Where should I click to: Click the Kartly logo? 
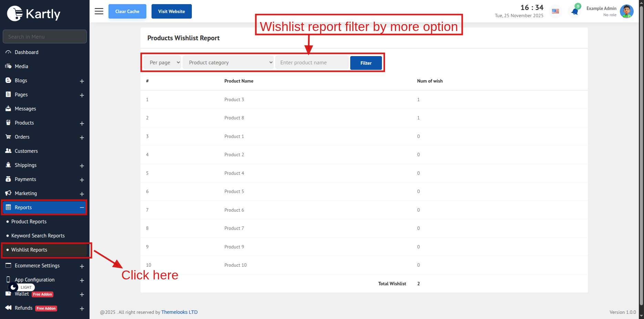34,14
